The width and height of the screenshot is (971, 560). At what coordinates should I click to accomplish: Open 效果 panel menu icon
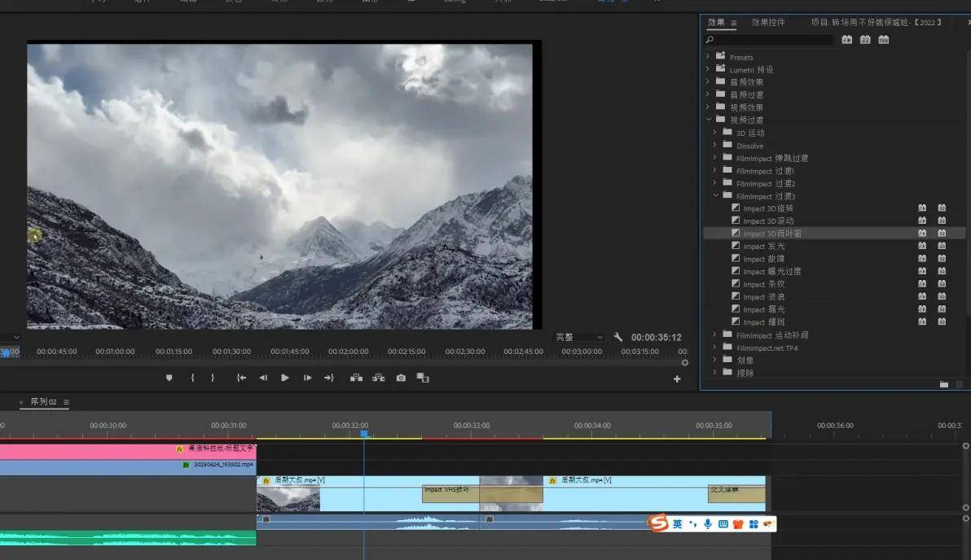[734, 23]
